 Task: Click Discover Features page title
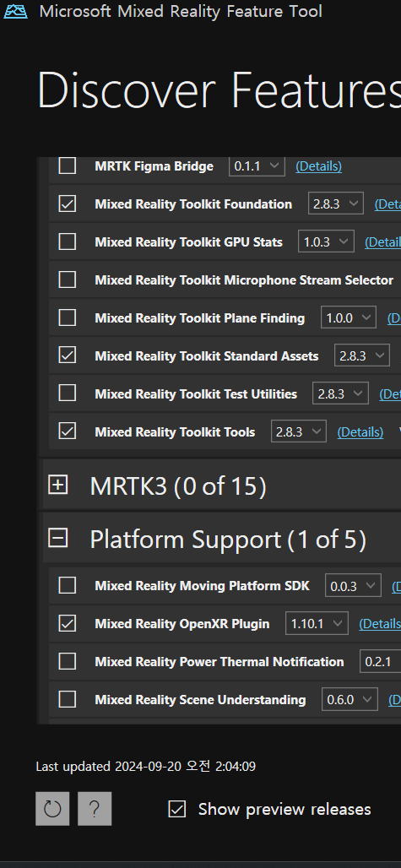[219, 90]
